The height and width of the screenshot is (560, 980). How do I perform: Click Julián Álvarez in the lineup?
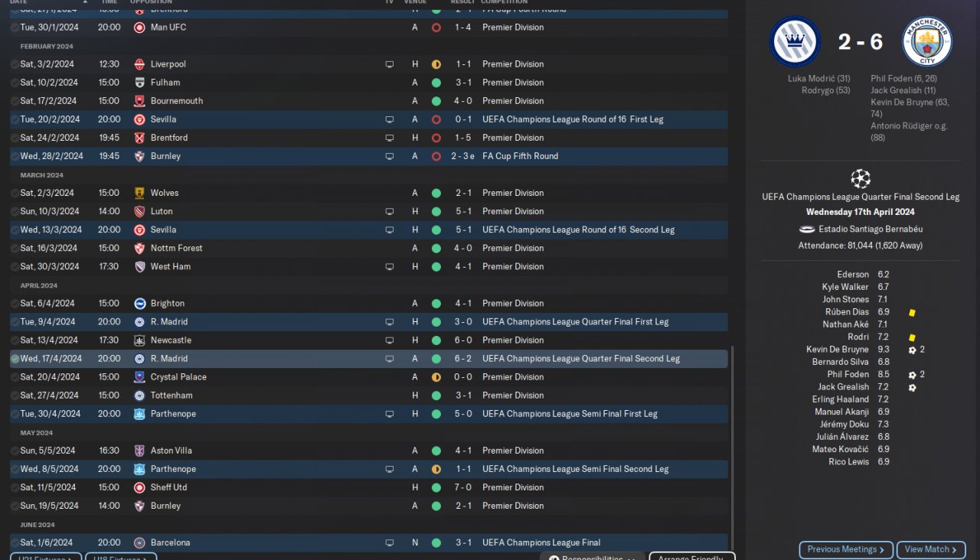click(x=841, y=437)
